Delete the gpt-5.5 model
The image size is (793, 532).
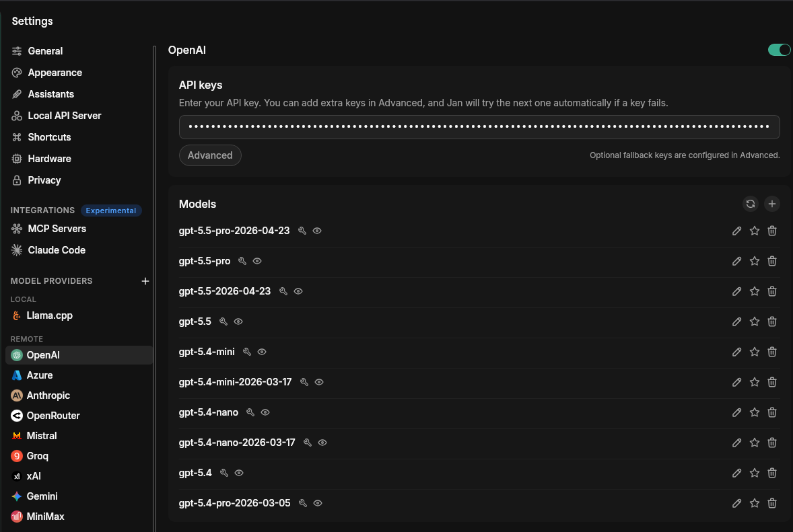[x=771, y=322]
